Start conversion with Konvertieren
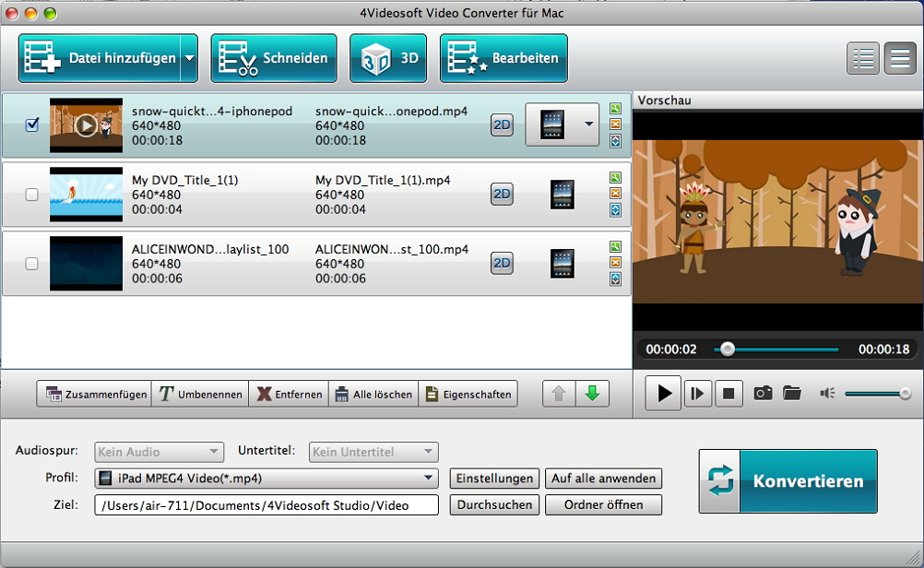 coord(788,481)
